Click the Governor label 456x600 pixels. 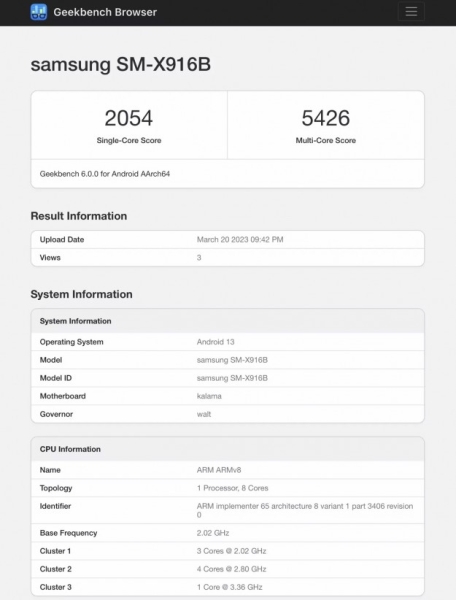56,414
